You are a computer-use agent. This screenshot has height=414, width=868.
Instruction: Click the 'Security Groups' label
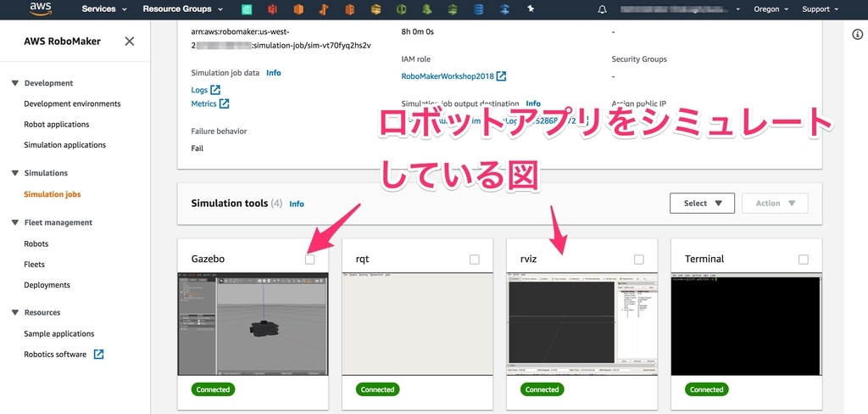(639, 59)
